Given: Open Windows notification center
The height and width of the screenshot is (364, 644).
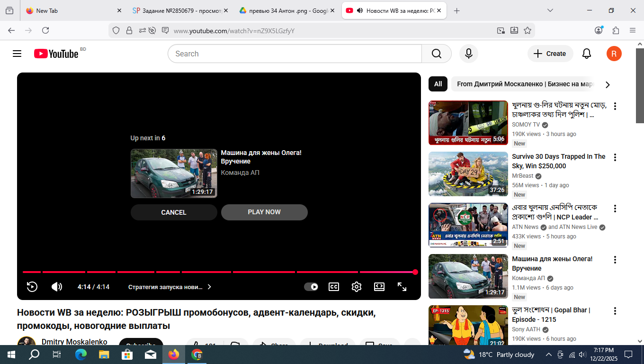Looking at the screenshot, I should coord(628,355).
